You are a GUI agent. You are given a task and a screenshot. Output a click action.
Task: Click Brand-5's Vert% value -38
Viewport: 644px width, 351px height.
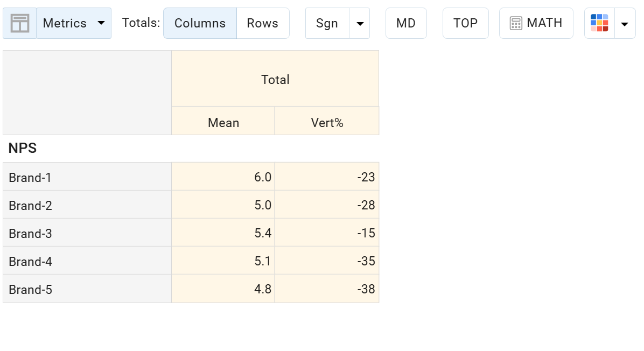(367, 289)
